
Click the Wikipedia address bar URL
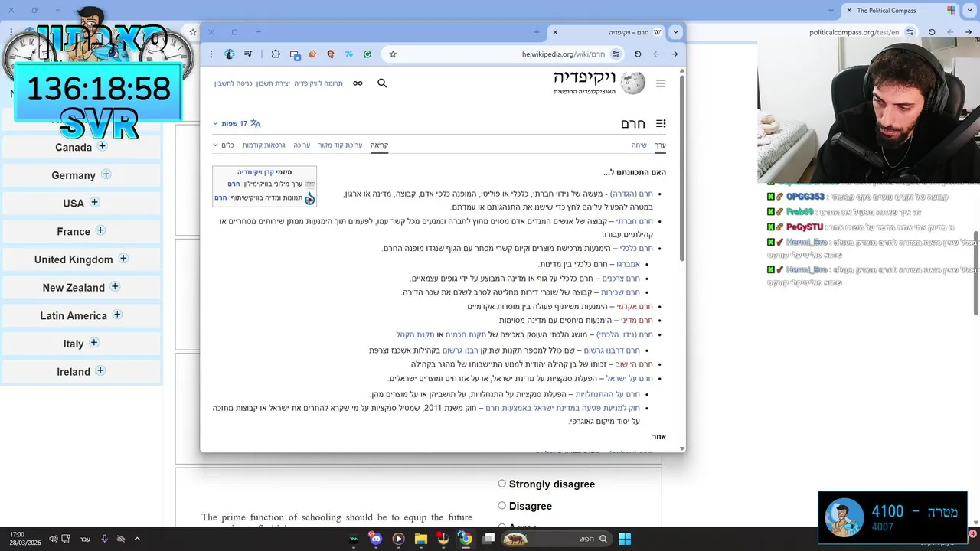pyautogui.click(x=563, y=54)
